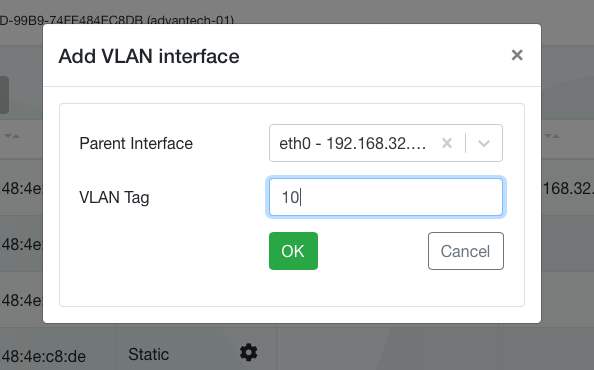
Task: Close the Add VLAN interface dialog
Action: click(x=517, y=55)
